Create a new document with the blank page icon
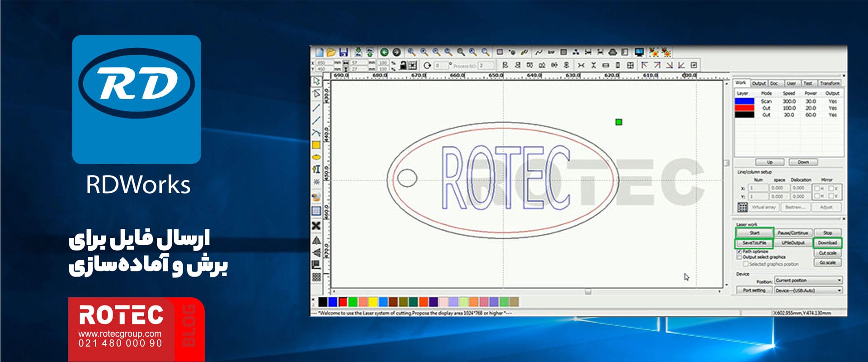Screen dimensions: 868x362 pyautogui.click(x=319, y=52)
